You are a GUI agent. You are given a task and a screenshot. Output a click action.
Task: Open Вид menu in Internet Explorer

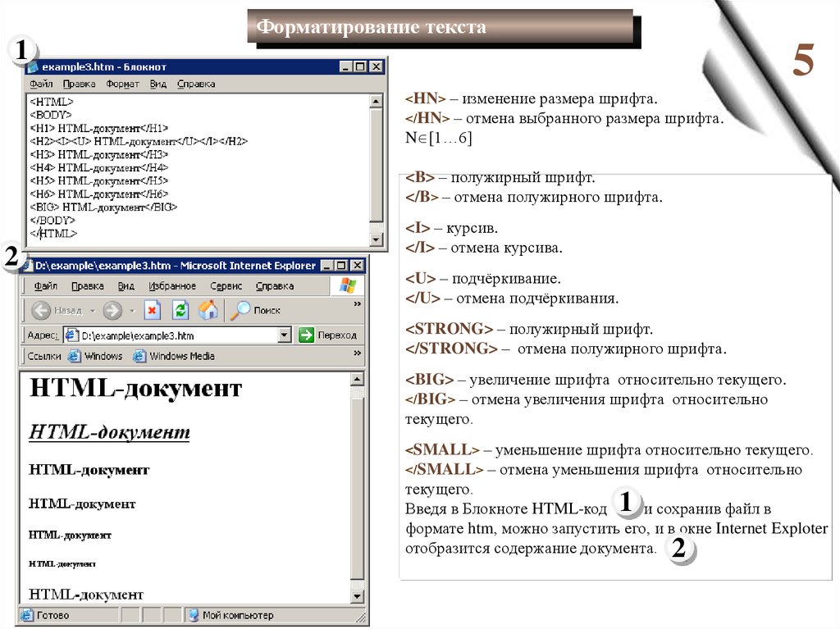pyautogui.click(x=126, y=285)
